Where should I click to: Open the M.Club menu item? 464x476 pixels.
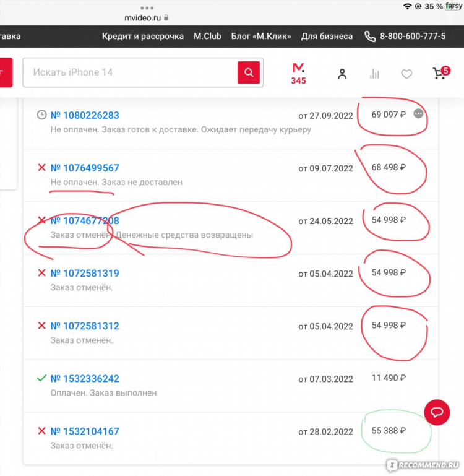208,36
